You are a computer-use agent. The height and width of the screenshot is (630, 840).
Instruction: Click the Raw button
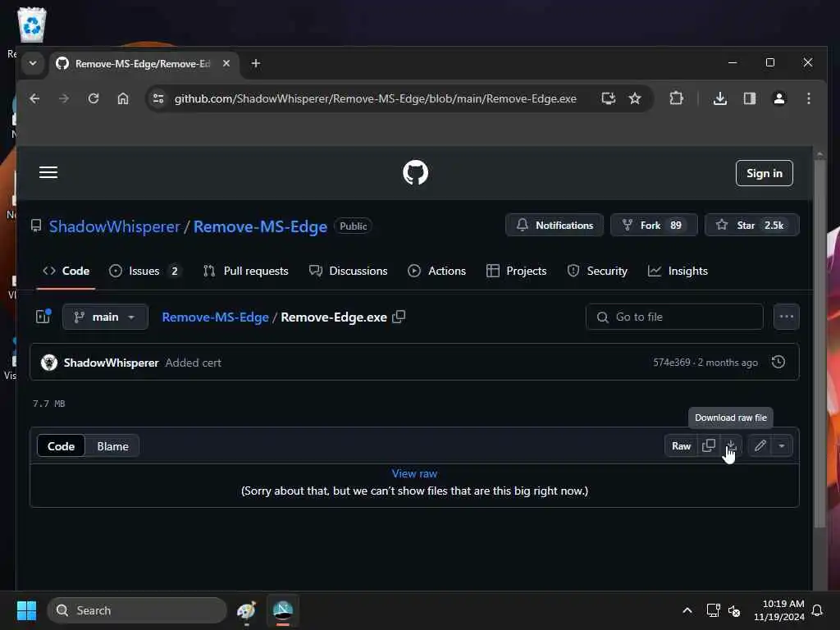point(681,445)
